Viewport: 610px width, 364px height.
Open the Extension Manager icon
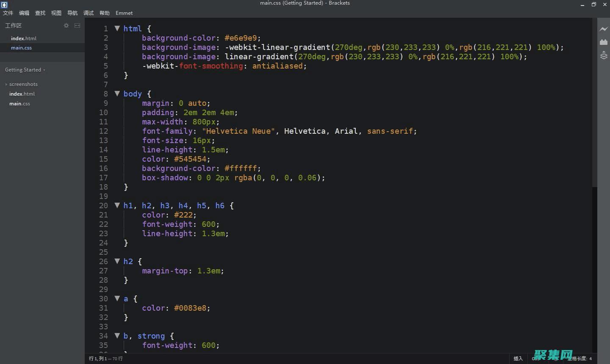pos(603,42)
